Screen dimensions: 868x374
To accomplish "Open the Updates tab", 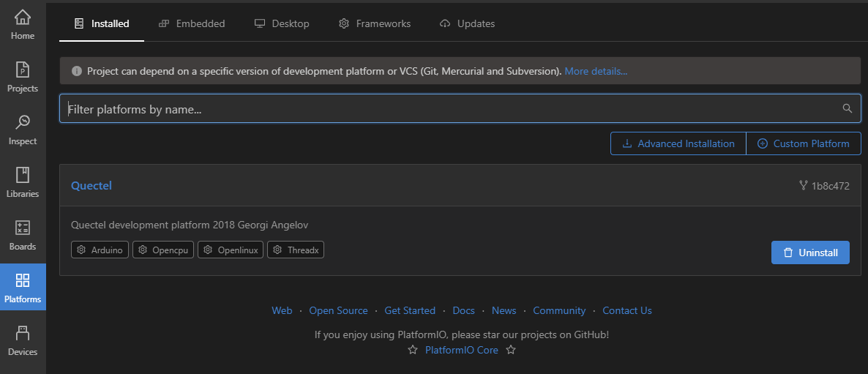I will click(467, 23).
